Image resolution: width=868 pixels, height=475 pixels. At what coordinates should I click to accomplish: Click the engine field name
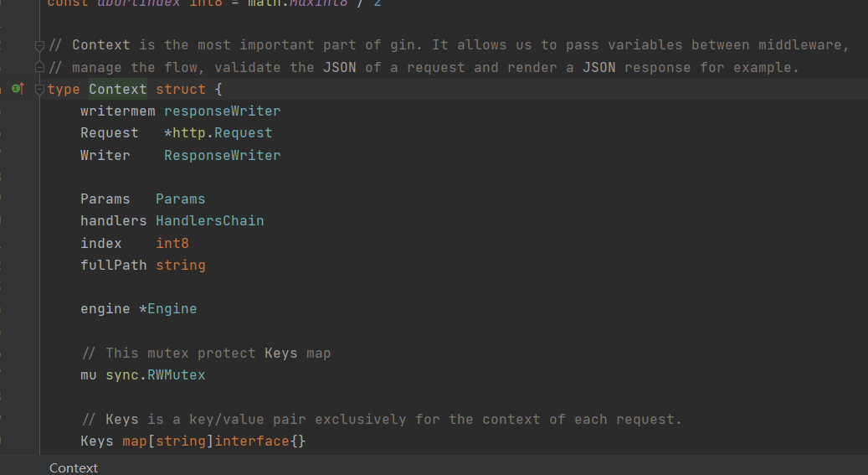(x=105, y=309)
